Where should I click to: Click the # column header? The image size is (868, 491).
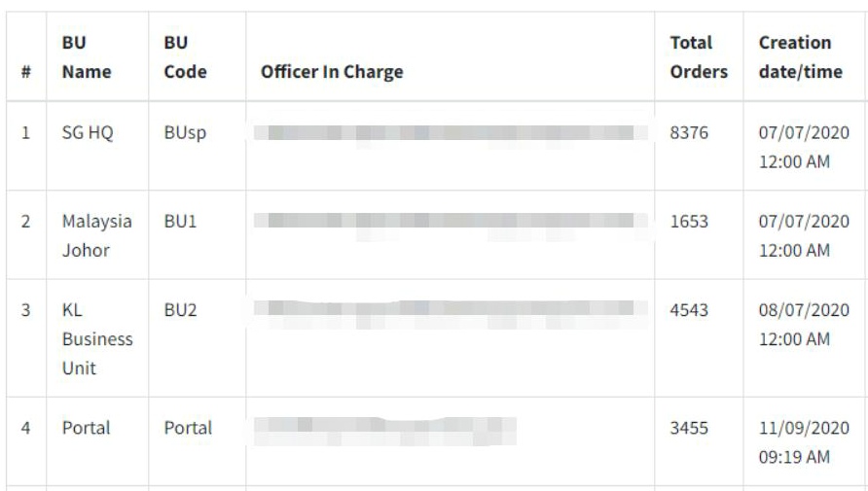(25, 72)
